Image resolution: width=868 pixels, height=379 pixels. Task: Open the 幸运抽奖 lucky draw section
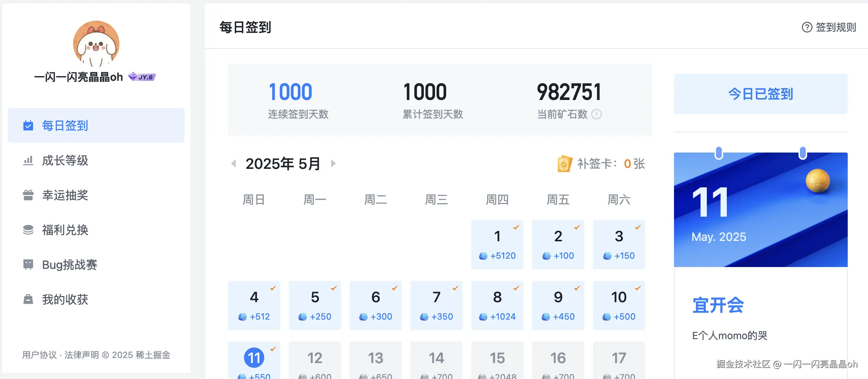pos(65,196)
